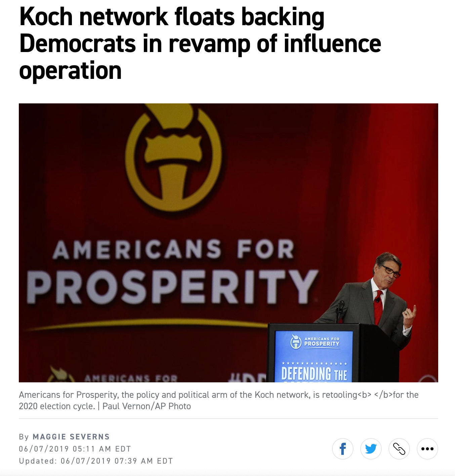The height and width of the screenshot is (476, 455).
Task: Share the article on Facebook
Action: [342, 448]
